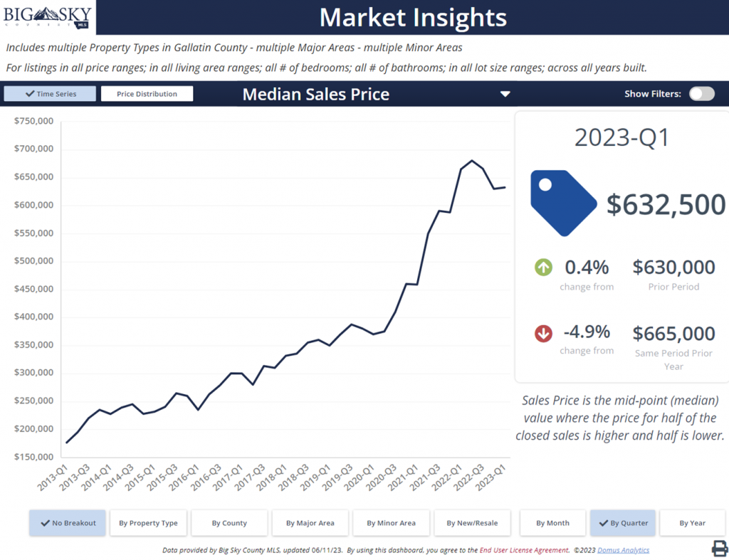
Task: Click the checkmark on the By Quarter button
Action: (x=604, y=522)
